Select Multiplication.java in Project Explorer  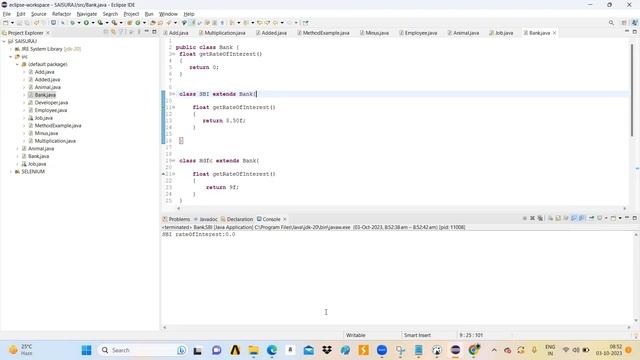[55, 141]
